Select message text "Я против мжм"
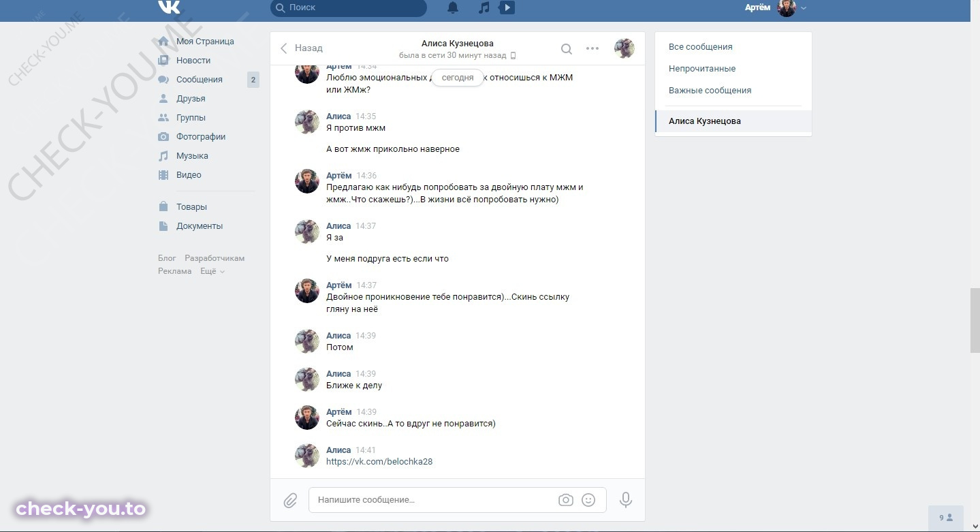This screenshot has width=980, height=532. pyautogui.click(x=356, y=128)
